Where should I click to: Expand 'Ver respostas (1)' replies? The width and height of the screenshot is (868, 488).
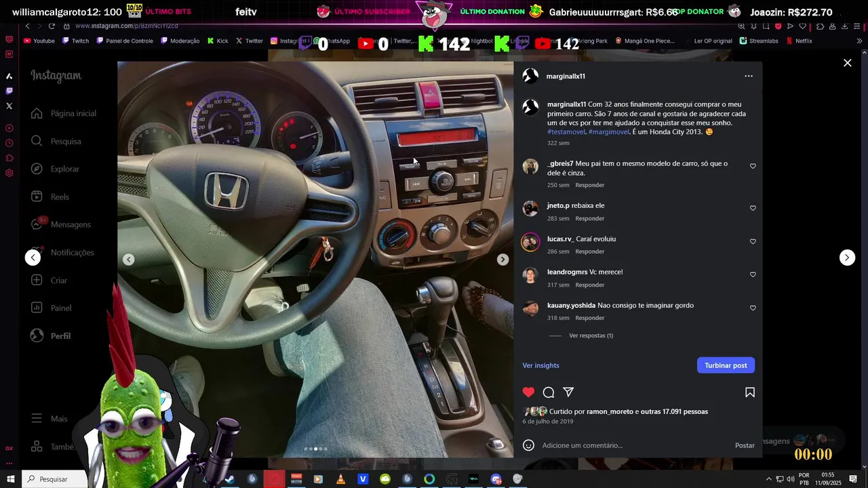[591, 335]
